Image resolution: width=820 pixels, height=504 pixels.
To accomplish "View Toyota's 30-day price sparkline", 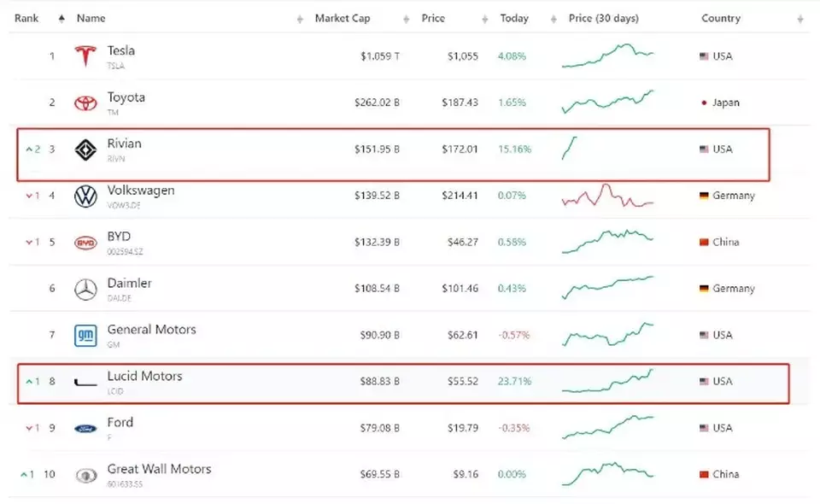I will (x=607, y=102).
